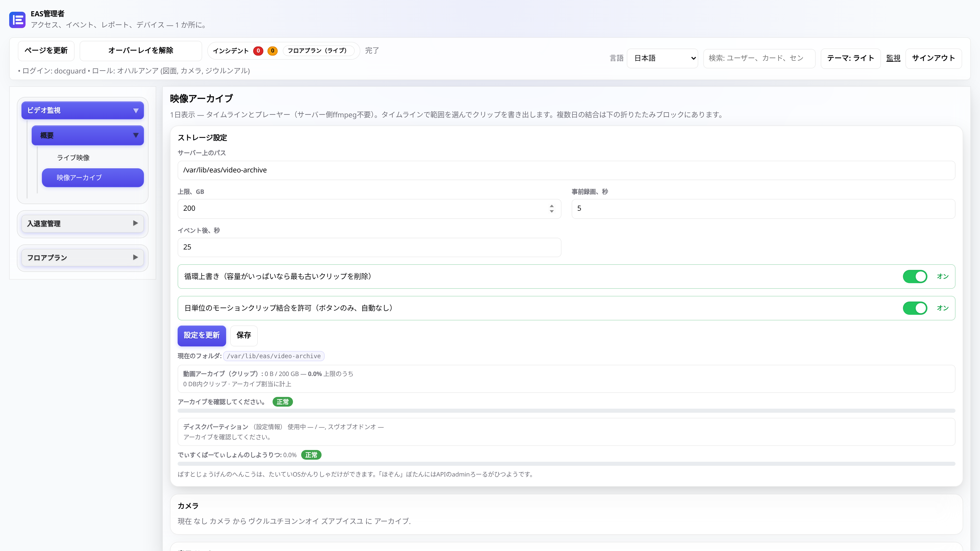Click ページを更新 button

click(46, 51)
